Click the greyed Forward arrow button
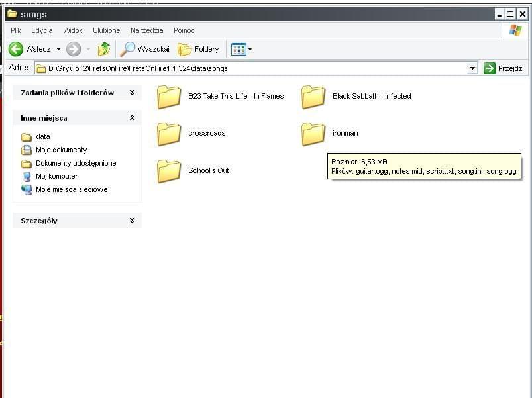 74,50
